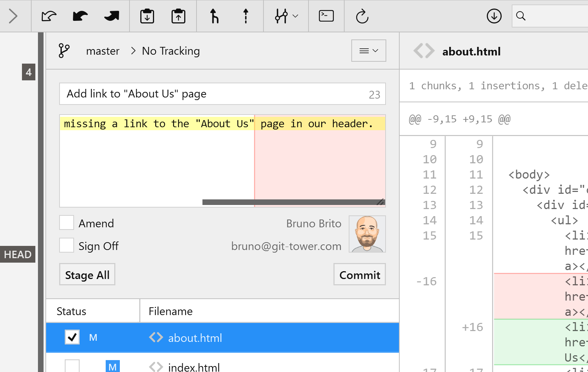
Task: Click the Filename column header
Action: coord(170,311)
